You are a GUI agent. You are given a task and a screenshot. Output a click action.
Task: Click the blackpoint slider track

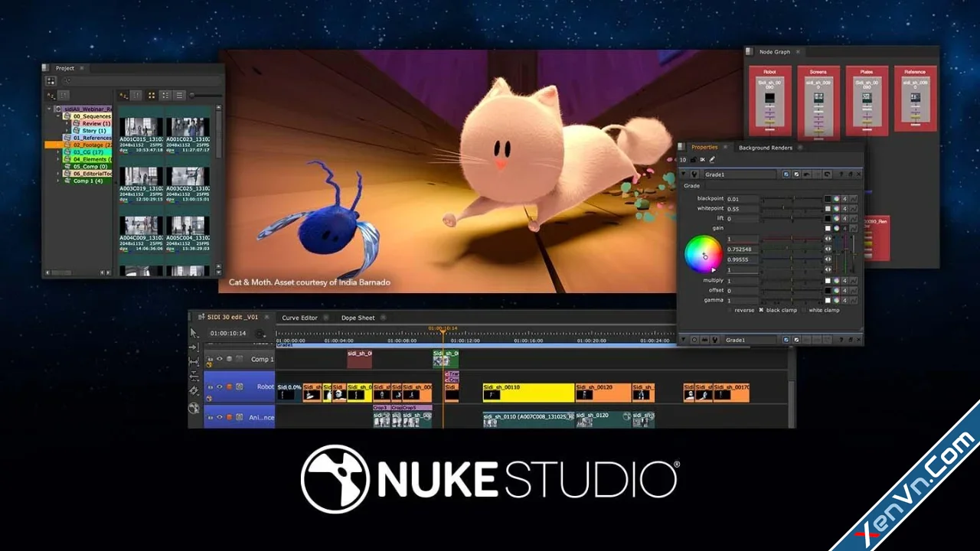coord(792,199)
